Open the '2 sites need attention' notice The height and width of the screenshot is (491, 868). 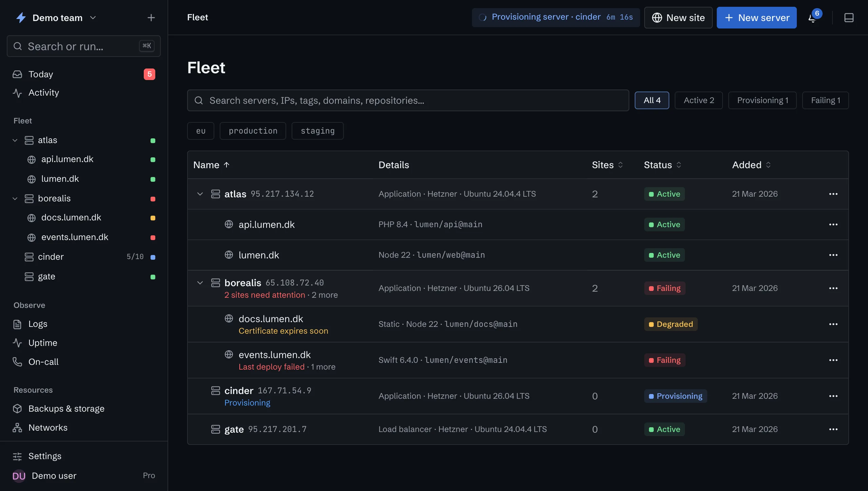click(x=264, y=295)
